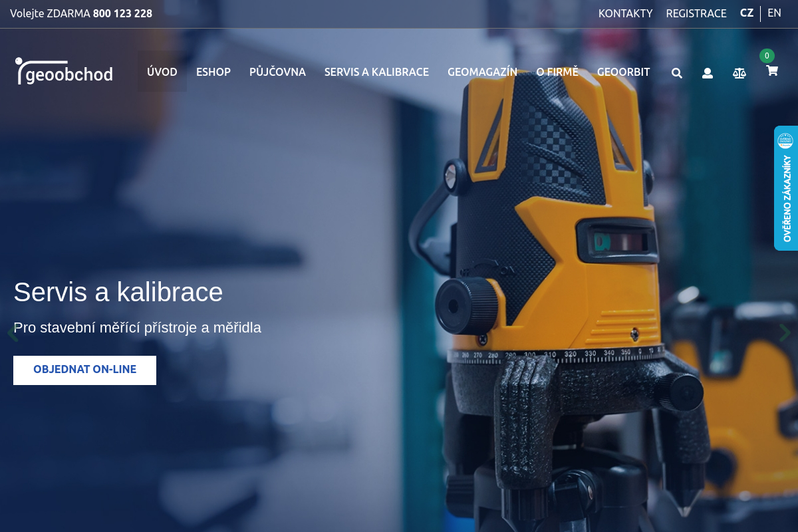Image resolution: width=798 pixels, height=532 pixels.
Task: Open the shopping cart icon
Action: coord(771,70)
